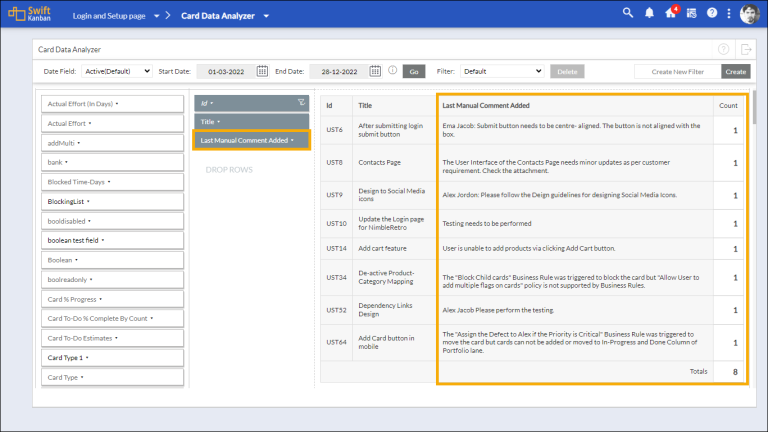This screenshot has width=768, height=432.
Task: Click the Card Data Analyzer panel help icon
Action: (x=723, y=49)
